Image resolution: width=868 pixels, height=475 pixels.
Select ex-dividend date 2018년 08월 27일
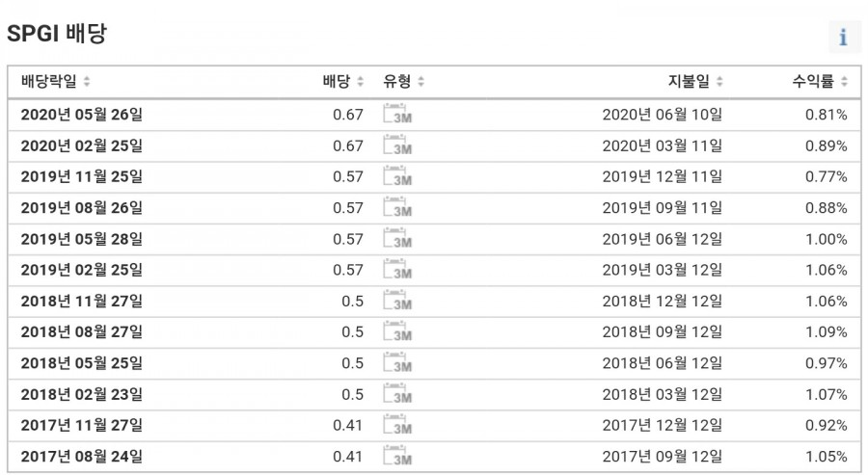coord(82,331)
